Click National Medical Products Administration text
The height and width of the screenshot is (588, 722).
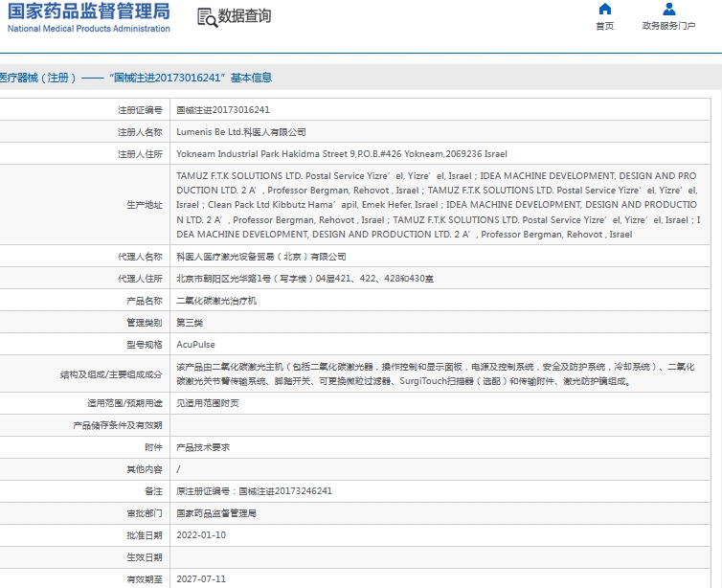pos(89,29)
